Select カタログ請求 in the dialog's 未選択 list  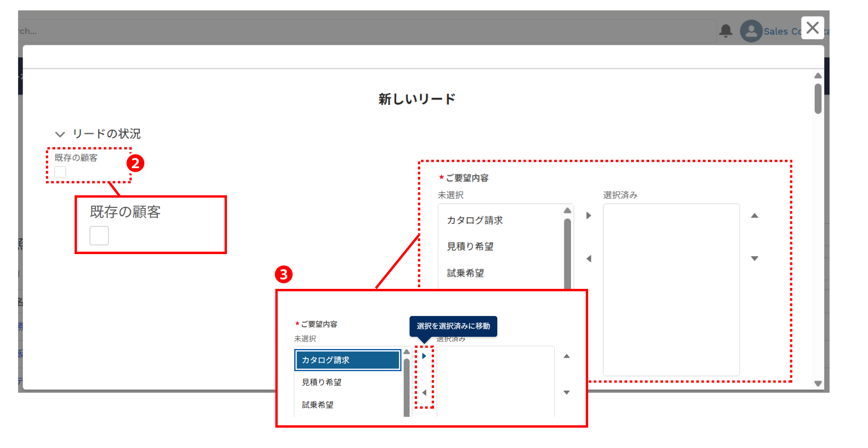coord(475,220)
